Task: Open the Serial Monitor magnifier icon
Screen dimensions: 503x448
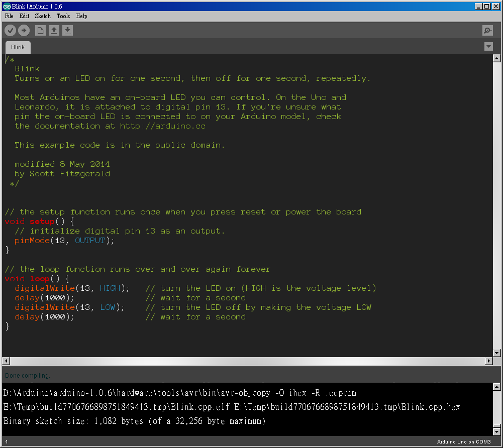Action: pyautogui.click(x=487, y=31)
